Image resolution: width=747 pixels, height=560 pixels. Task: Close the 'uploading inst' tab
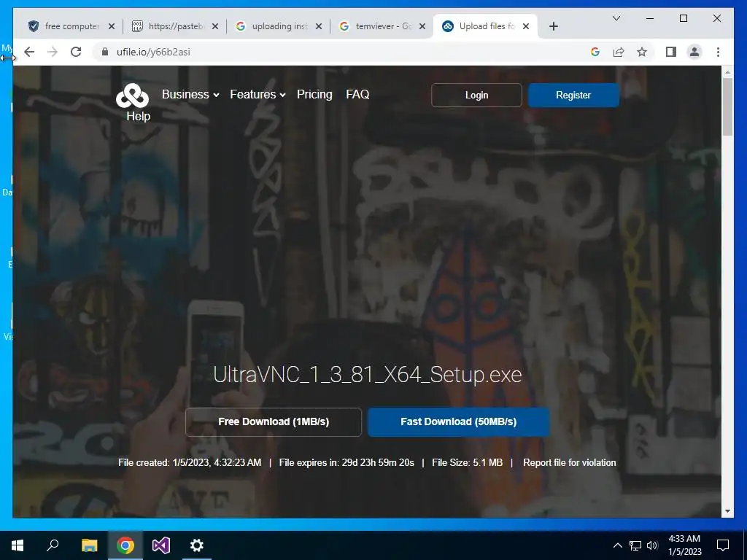click(x=319, y=26)
